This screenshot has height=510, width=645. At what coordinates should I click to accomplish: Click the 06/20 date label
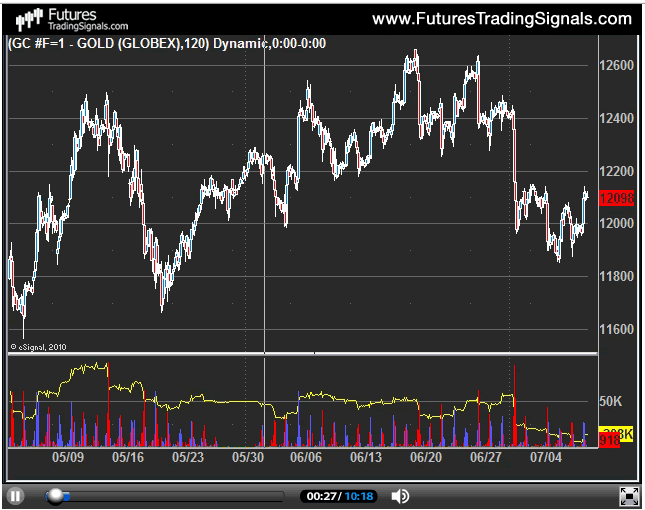point(426,457)
